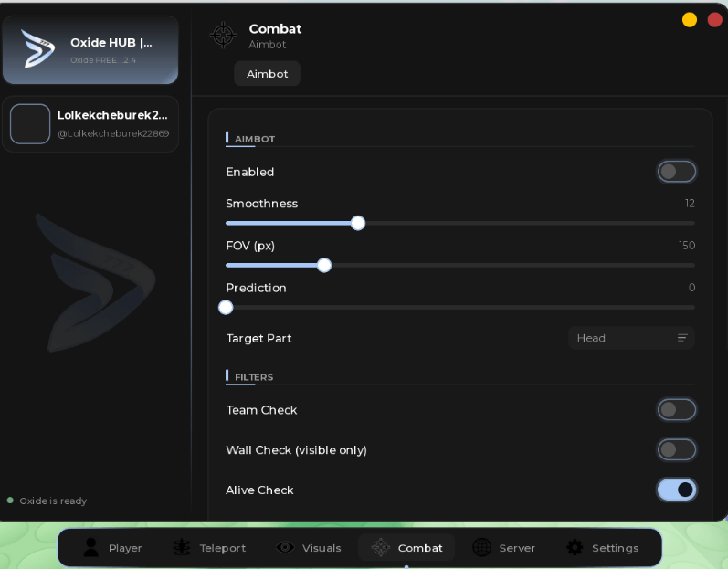Click the green ready status dot
Viewport: 728px width, 569px height.
point(10,501)
